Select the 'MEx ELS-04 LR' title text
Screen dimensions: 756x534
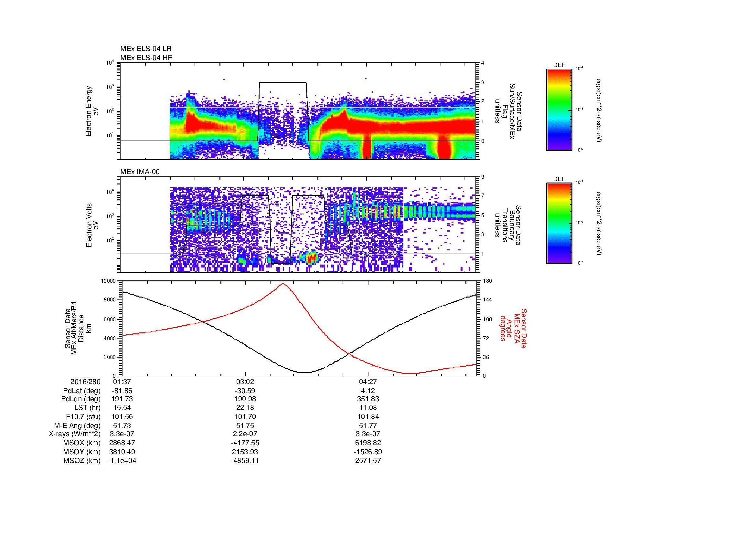(x=146, y=49)
